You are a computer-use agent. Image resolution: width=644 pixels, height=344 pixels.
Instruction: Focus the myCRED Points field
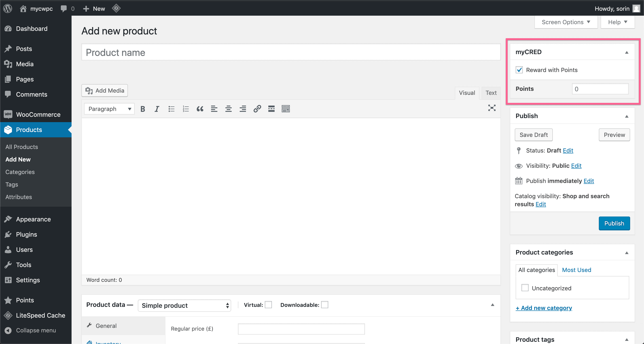point(600,89)
